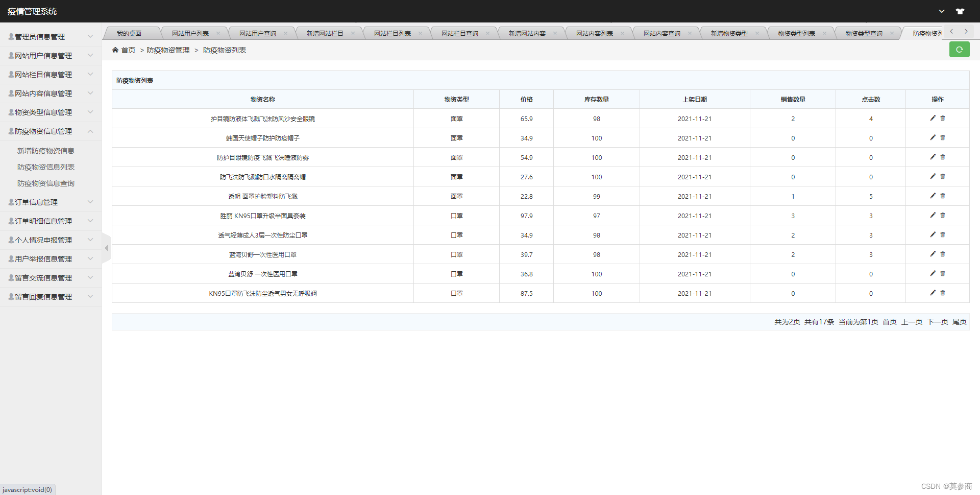This screenshot has width=980, height=495.
Task: Click 防疫物资管理 breadcrumb text
Action: [168, 50]
